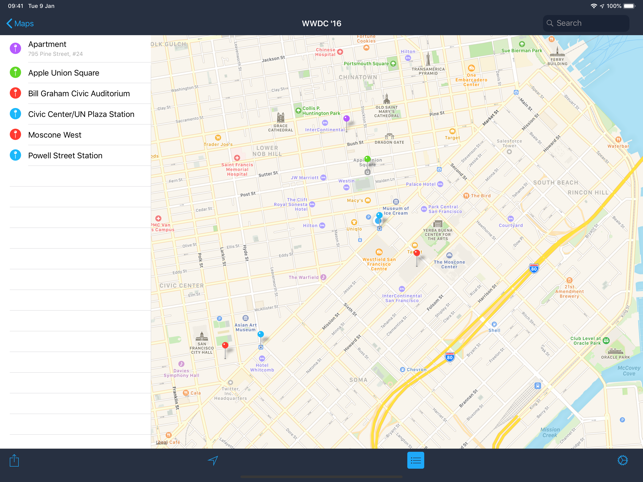Click the Search field
This screenshot has height=482, width=643.
coord(586,23)
